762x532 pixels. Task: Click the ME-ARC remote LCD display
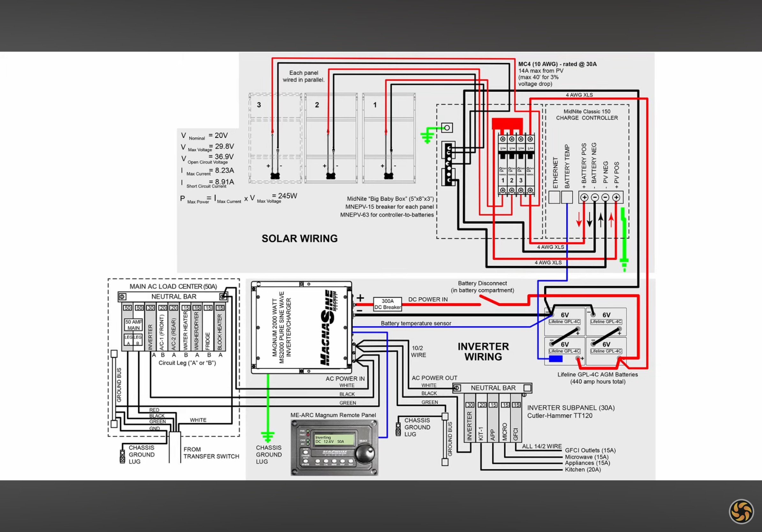tap(334, 440)
